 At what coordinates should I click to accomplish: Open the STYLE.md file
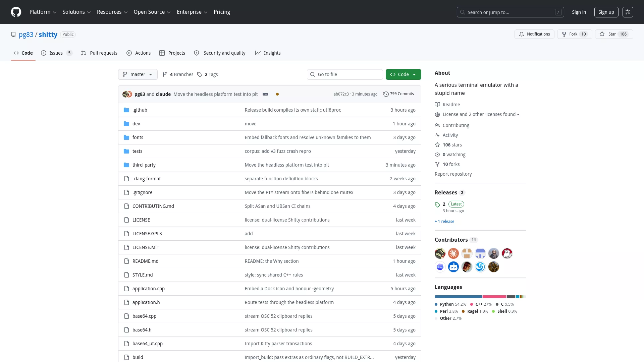[x=143, y=275]
